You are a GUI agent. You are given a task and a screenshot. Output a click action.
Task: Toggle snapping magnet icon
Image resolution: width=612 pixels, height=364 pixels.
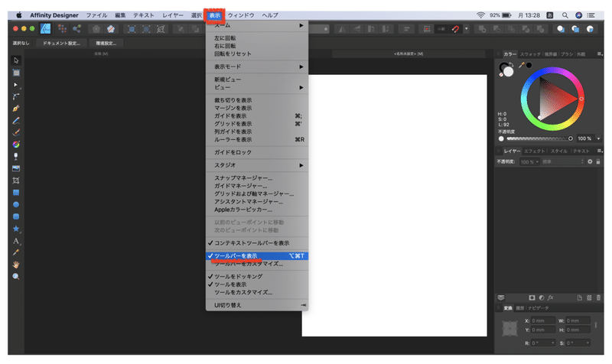455,29
